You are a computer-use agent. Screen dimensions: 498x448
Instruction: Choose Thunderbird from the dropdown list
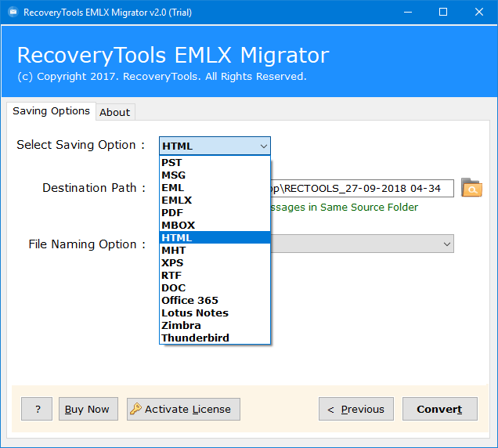point(215,338)
